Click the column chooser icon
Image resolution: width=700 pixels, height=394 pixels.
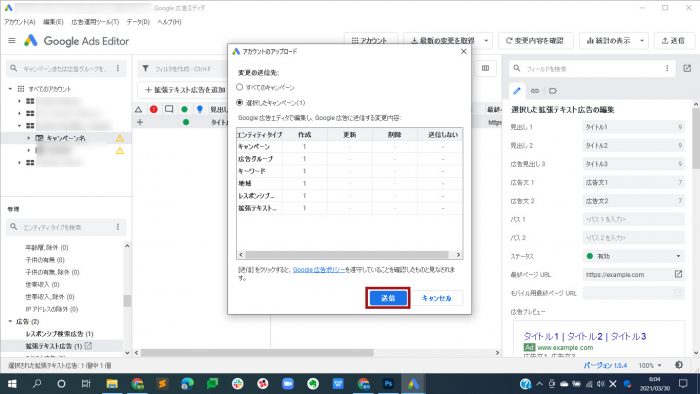click(485, 68)
